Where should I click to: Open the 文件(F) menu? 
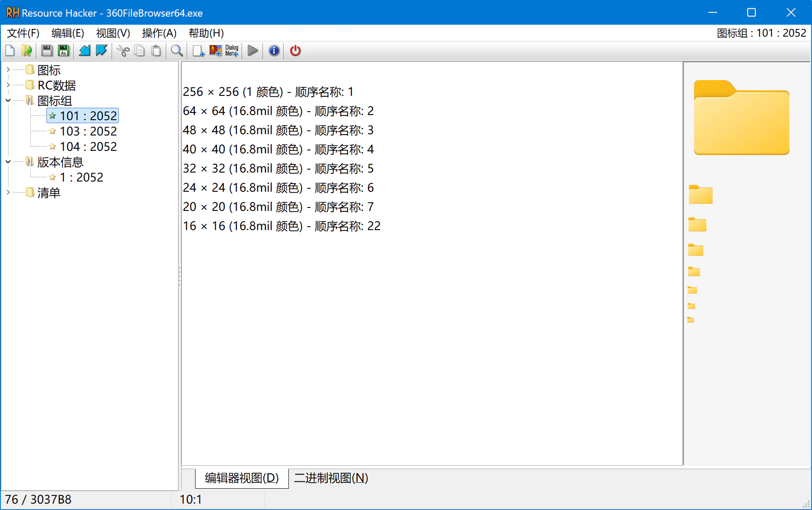point(23,33)
